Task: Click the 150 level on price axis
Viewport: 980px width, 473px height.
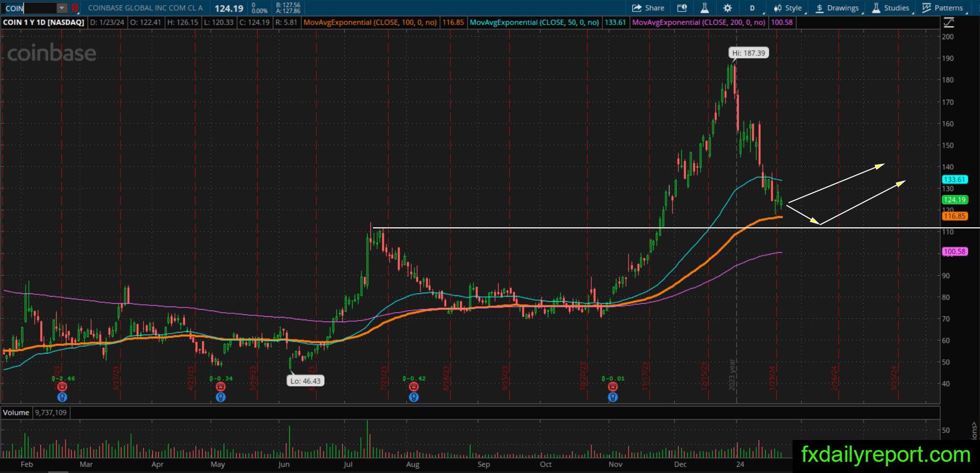Action: (948, 145)
